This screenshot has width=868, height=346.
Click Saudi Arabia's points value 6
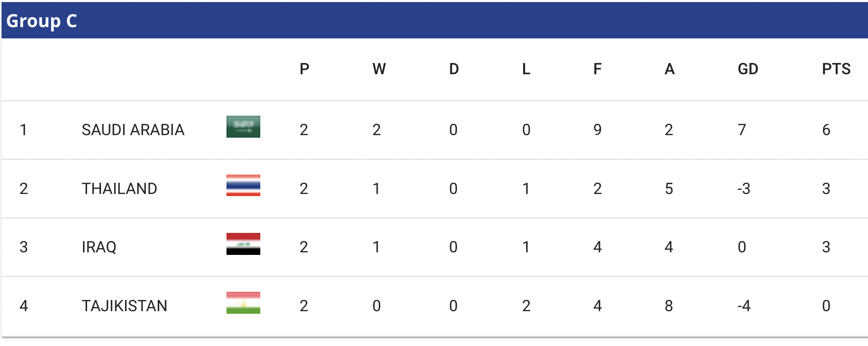coord(826,130)
